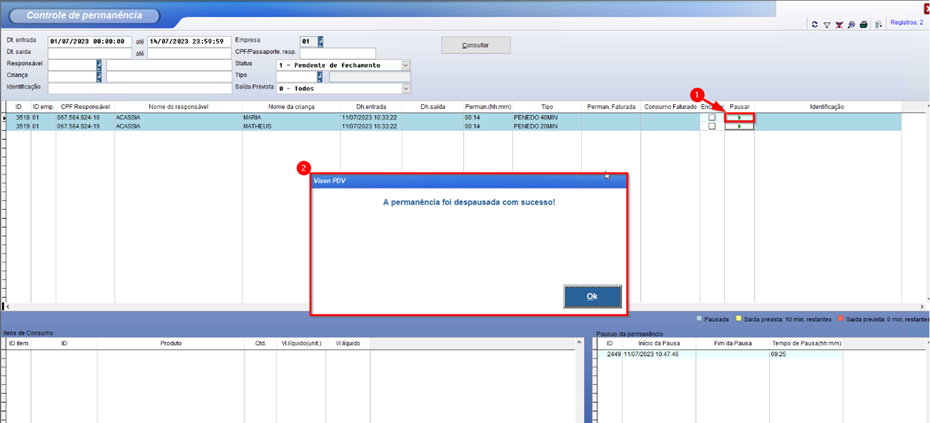The height and width of the screenshot is (423, 930).
Task: Click Ok in the Vixen PDV dialog
Action: (x=592, y=296)
